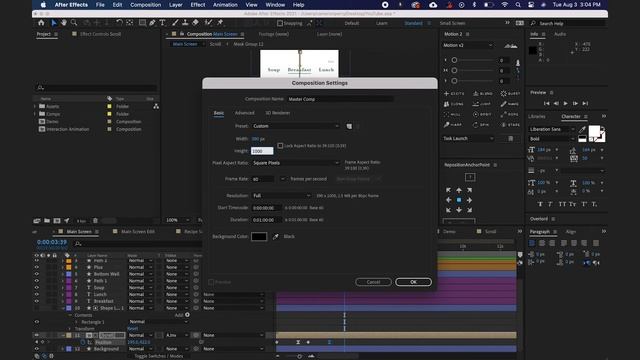Click the Character fill color swatch

(594, 131)
